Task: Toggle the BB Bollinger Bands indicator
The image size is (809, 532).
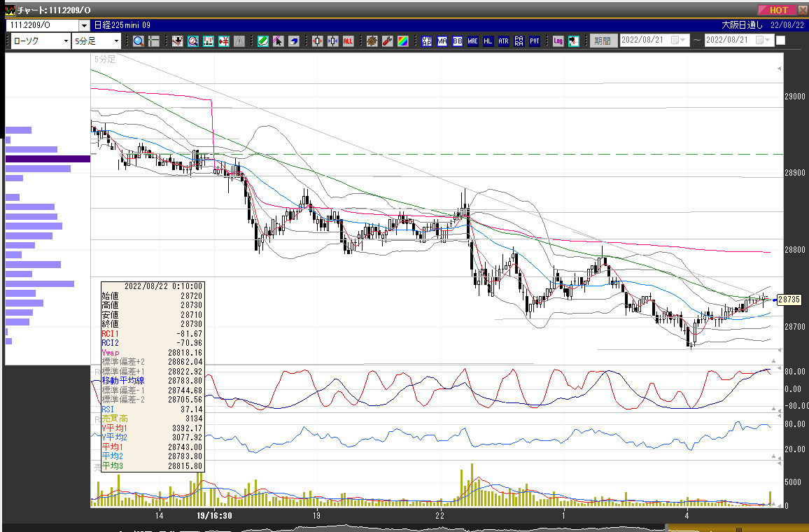Action: tap(458, 41)
